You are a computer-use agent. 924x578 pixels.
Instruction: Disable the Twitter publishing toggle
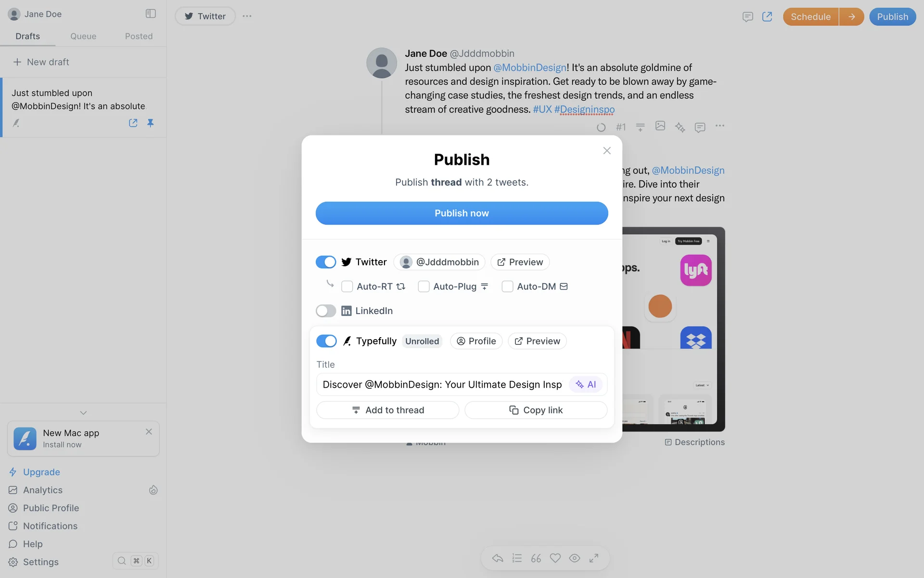pyautogui.click(x=326, y=262)
